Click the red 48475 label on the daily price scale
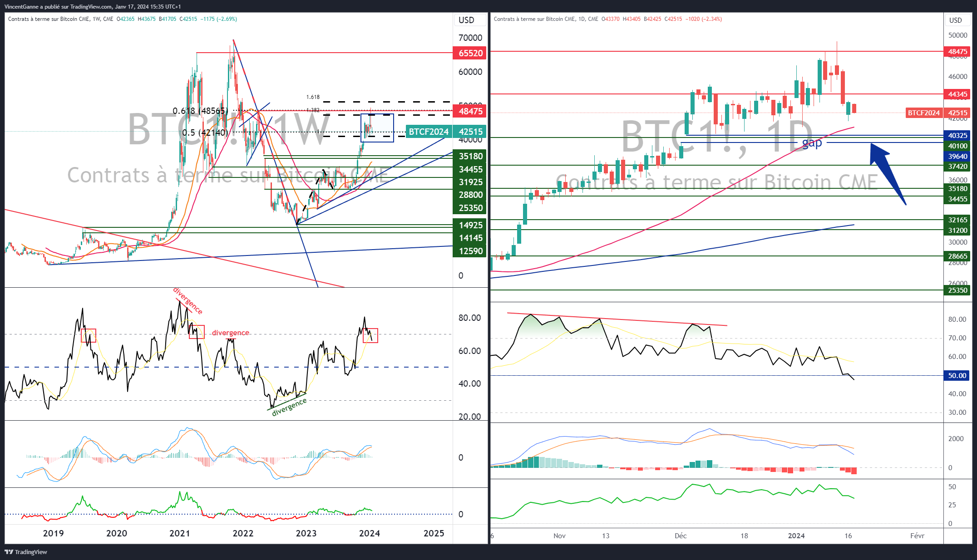The image size is (977, 560). 957,52
